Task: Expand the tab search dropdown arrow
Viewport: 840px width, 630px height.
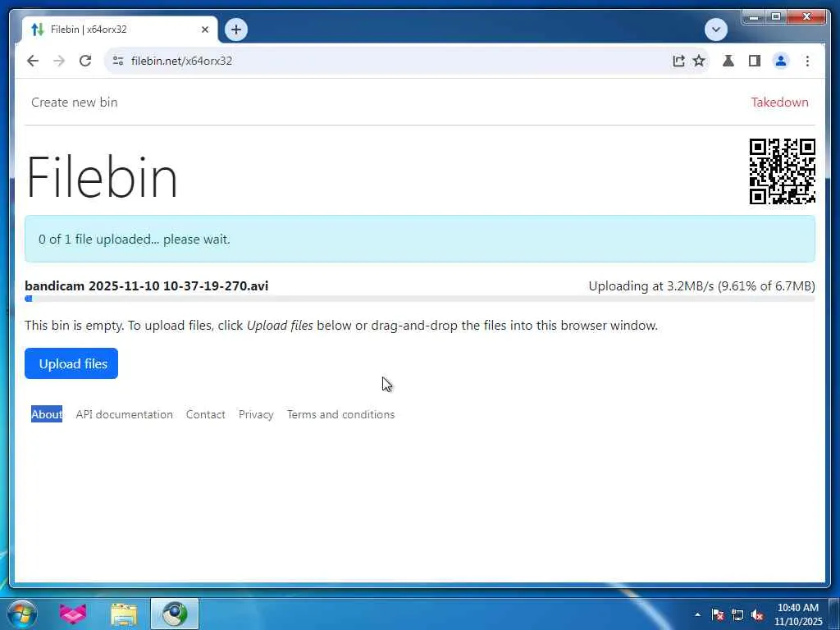Action: [x=716, y=30]
